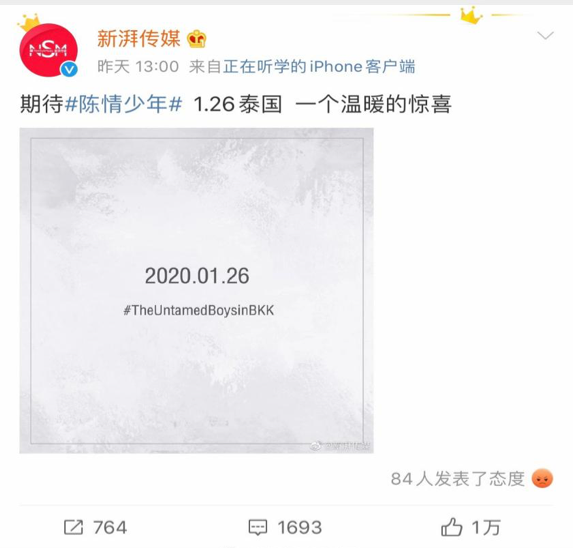Tap the 1693 comment count
The height and width of the screenshot is (548, 573).
tap(300, 528)
